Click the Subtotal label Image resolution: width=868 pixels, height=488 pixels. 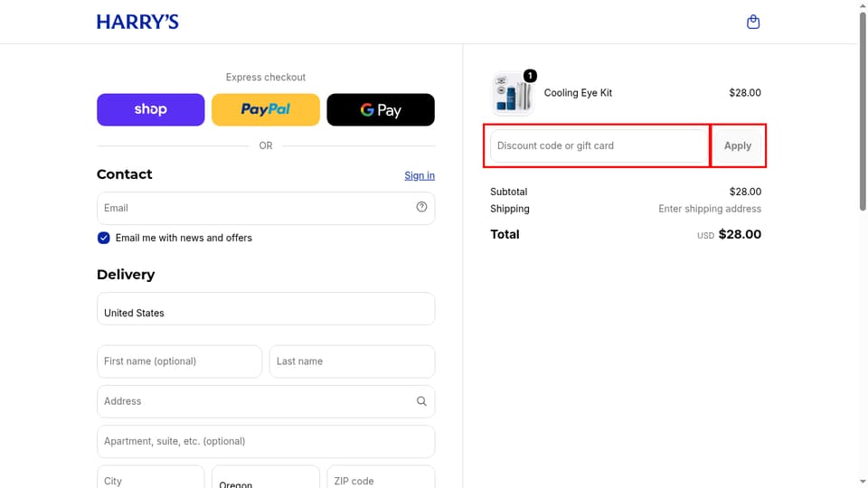[509, 192]
